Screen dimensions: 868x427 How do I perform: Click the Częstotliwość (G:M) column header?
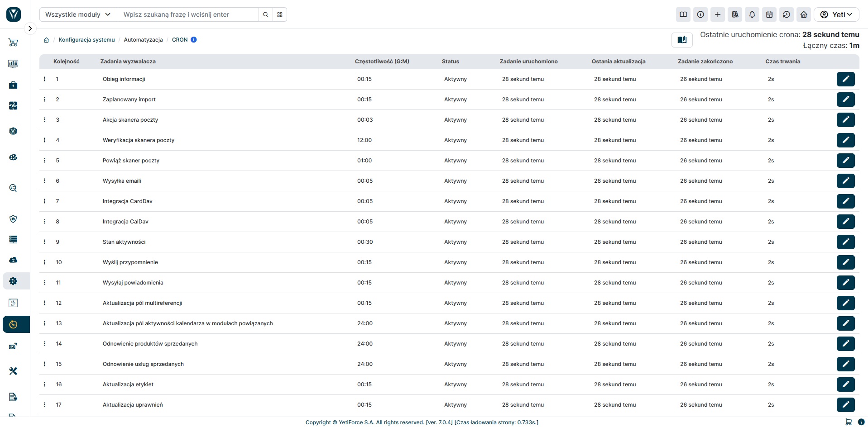pos(382,62)
